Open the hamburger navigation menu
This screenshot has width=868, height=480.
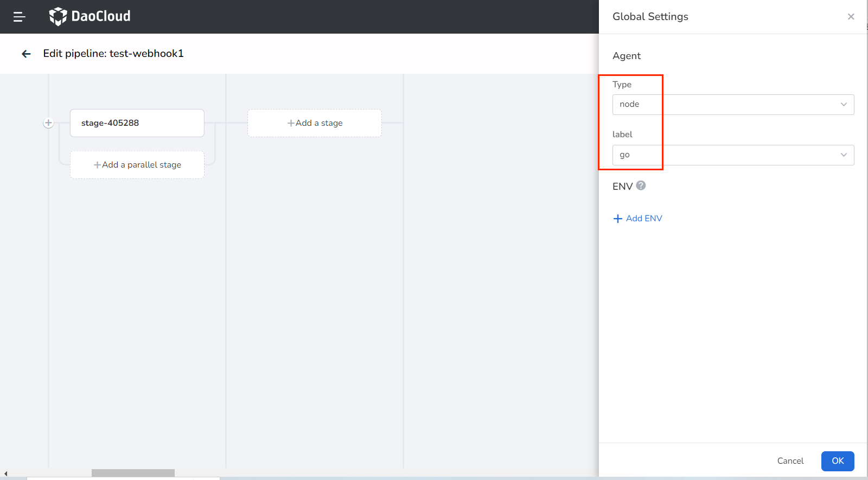tap(19, 17)
